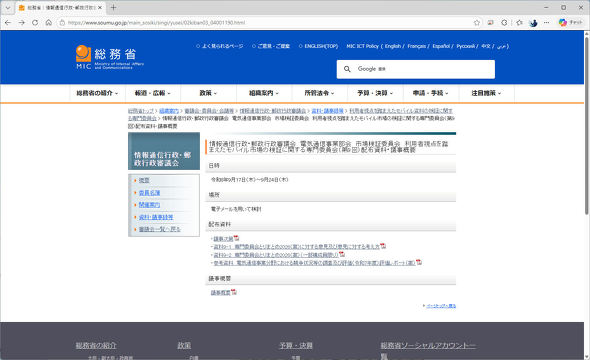The width and height of the screenshot is (590, 360).
Task: Click the 総務省 MIC logo
Action: tap(109, 57)
